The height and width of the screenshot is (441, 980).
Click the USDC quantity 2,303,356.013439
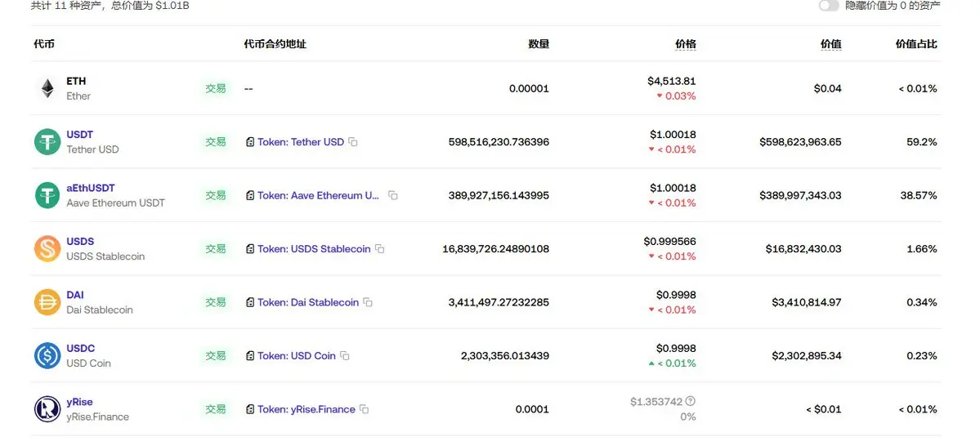[505, 355]
